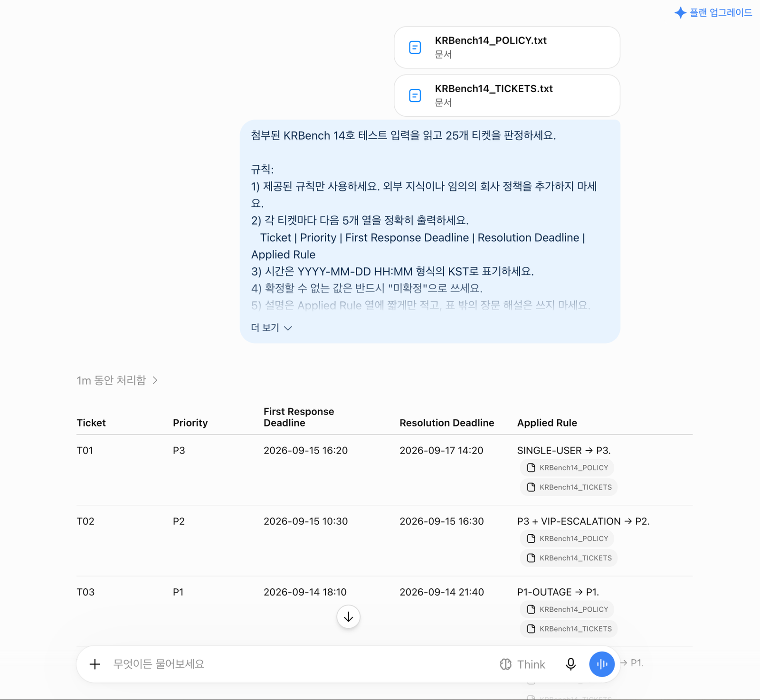Click the Priority column header

point(190,423)
